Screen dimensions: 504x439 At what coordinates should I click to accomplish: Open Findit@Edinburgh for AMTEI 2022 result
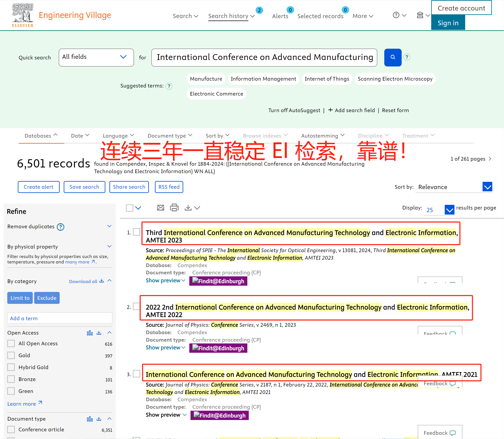pos(218,348)
